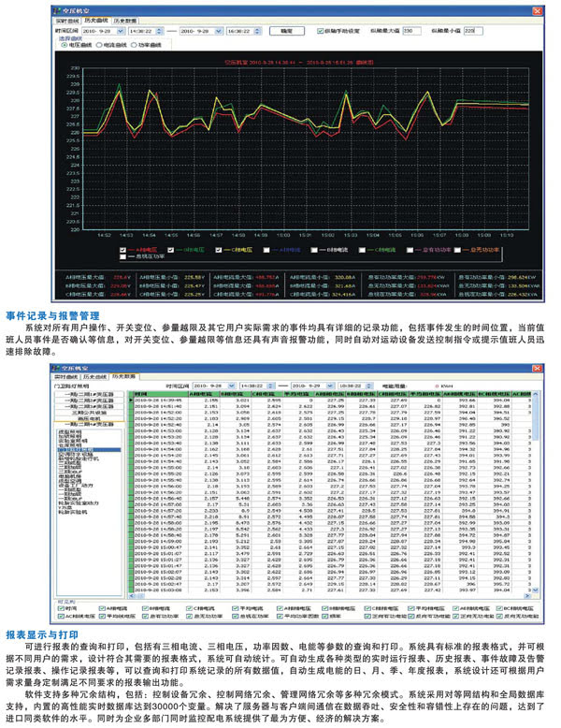Click the 纵轴最大值 input field
561x728 pixels.
(414, 31)
